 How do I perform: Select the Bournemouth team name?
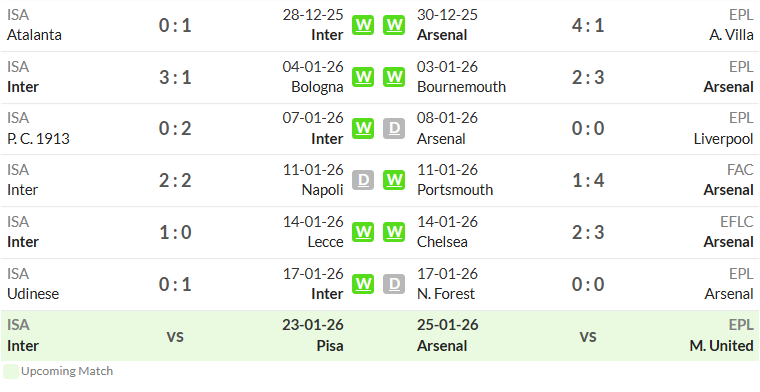pyautogui.click(x=461, y=87)
